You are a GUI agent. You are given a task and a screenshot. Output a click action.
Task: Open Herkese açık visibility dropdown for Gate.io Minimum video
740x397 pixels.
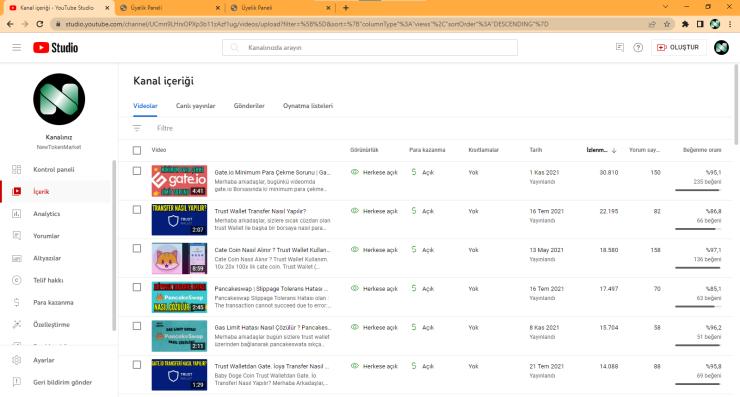point(380,173)
